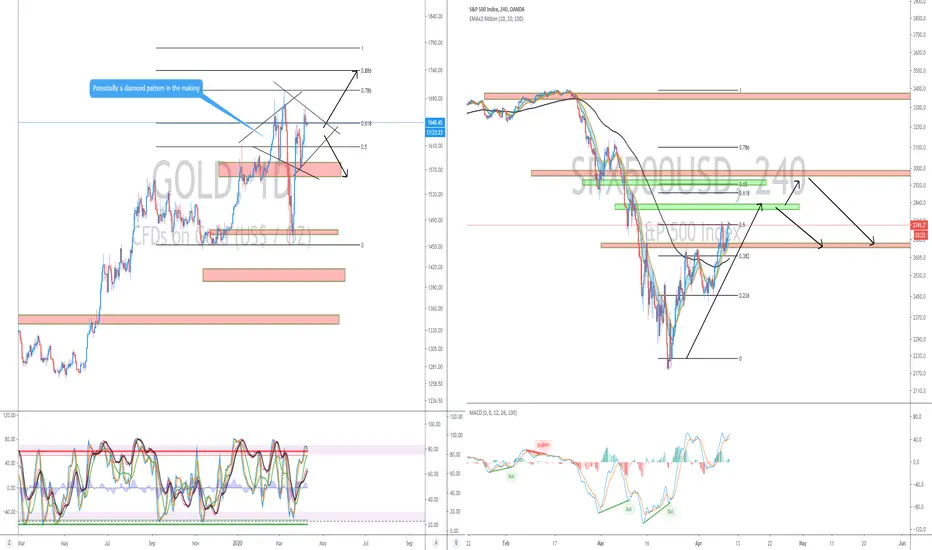Click the 1236.50 mark on the gold price axis
932x550 pixels.
[435, 401]
